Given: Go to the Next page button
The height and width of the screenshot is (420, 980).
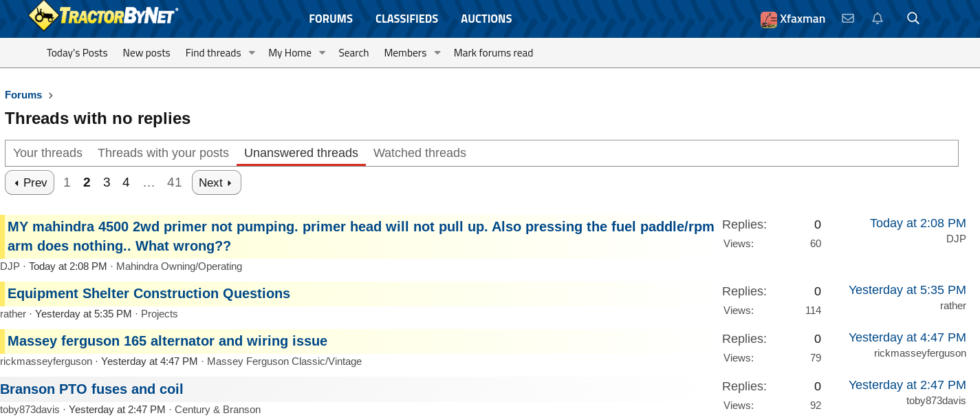Looking at the screenshot, I should [x=216, y=182].
